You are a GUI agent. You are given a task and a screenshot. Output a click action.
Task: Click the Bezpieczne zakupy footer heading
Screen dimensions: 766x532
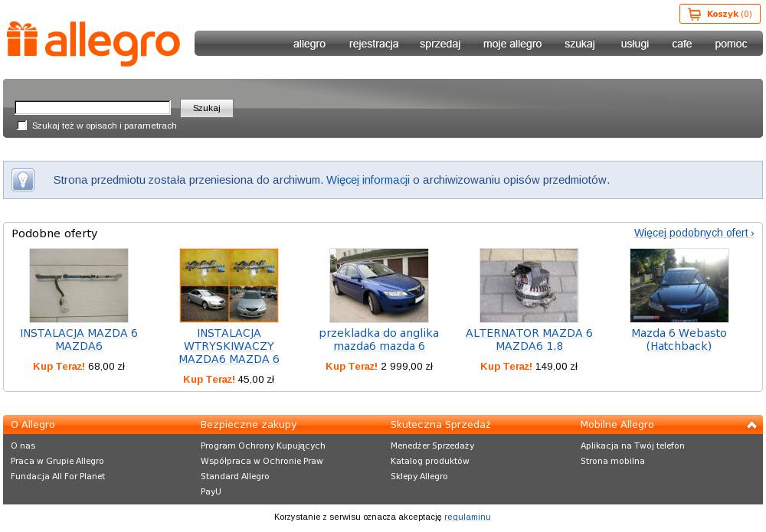249,425
